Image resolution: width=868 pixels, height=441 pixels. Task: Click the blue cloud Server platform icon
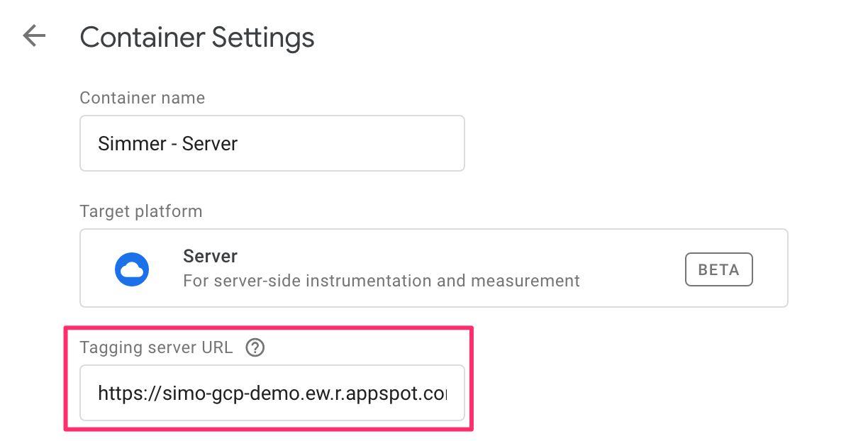pos(132,269)
